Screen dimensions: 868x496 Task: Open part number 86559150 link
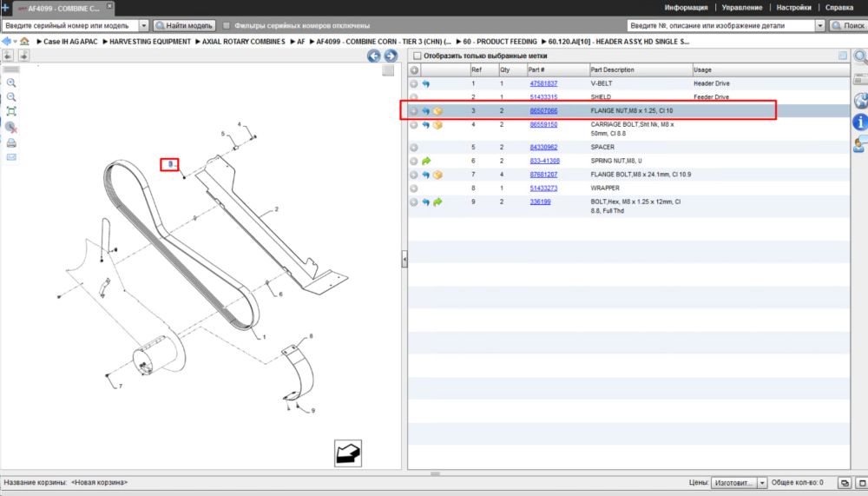pyautogui.click(x=543, y=125)
